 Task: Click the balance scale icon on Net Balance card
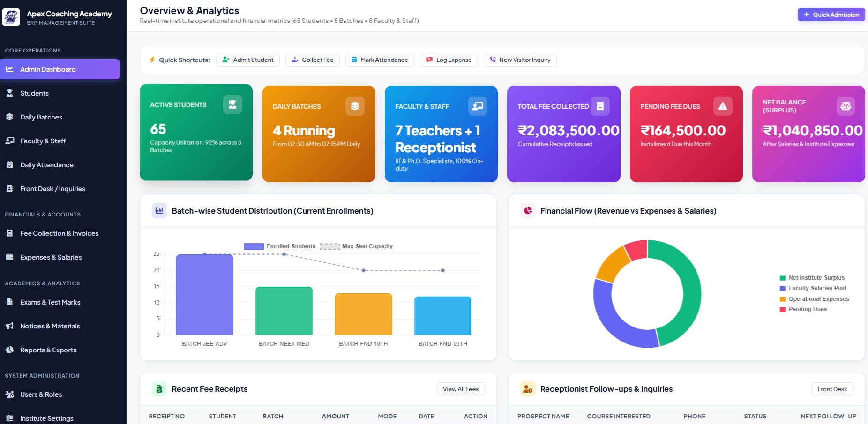click(846, 106)
